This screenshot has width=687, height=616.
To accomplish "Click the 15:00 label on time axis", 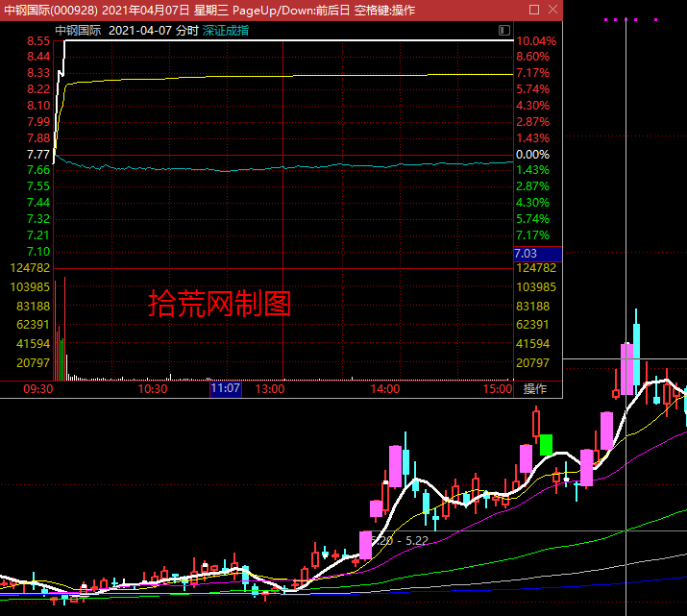I will point(498,389).
